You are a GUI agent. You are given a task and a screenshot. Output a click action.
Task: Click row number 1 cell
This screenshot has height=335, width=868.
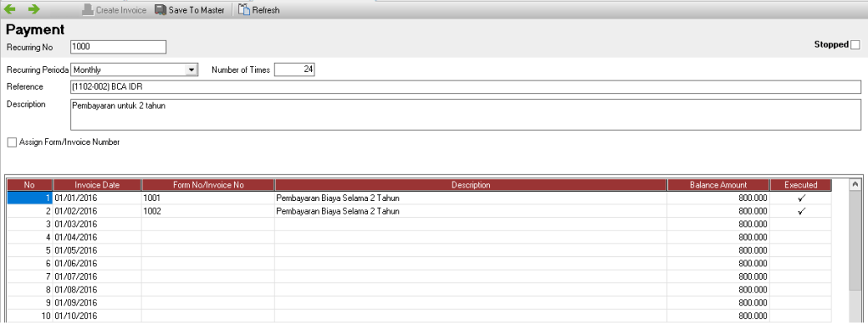[x=30, y=198]
